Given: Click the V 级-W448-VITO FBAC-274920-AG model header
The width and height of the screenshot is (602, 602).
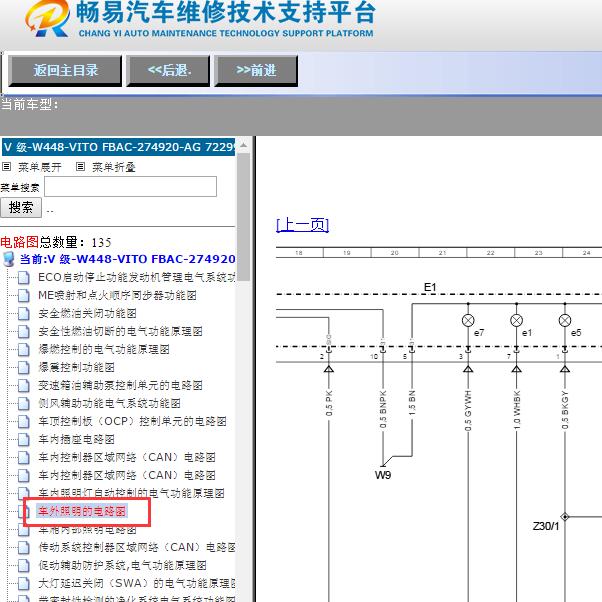Looking at the screenshot, I should click(x=118, y=147).
